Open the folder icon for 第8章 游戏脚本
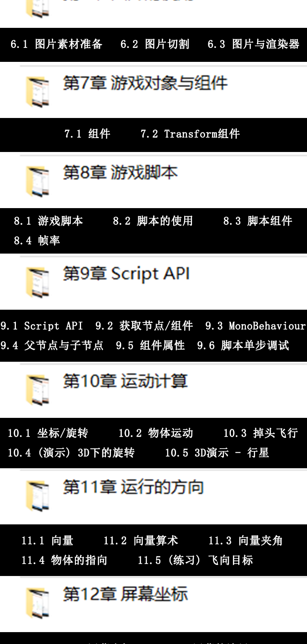307x644 pixels. click(38, 181)
